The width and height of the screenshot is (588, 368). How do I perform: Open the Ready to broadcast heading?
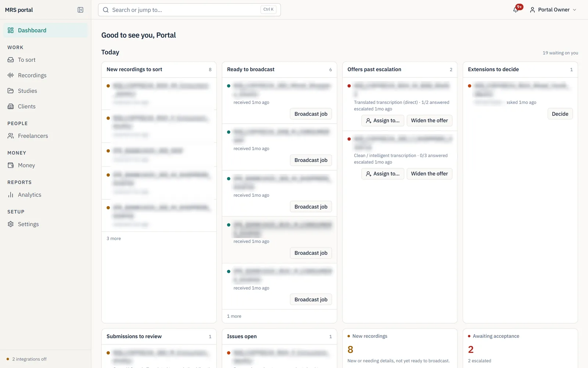251,70
